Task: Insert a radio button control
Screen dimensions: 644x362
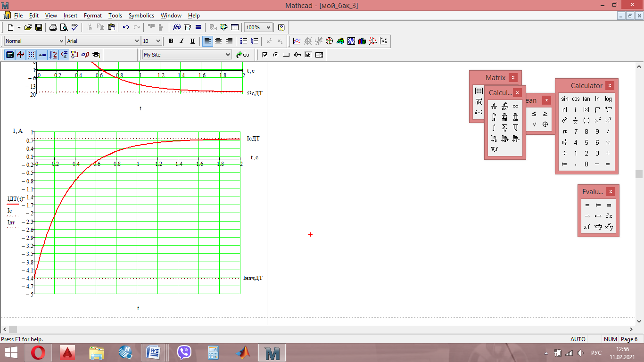Action: point(275,55)
